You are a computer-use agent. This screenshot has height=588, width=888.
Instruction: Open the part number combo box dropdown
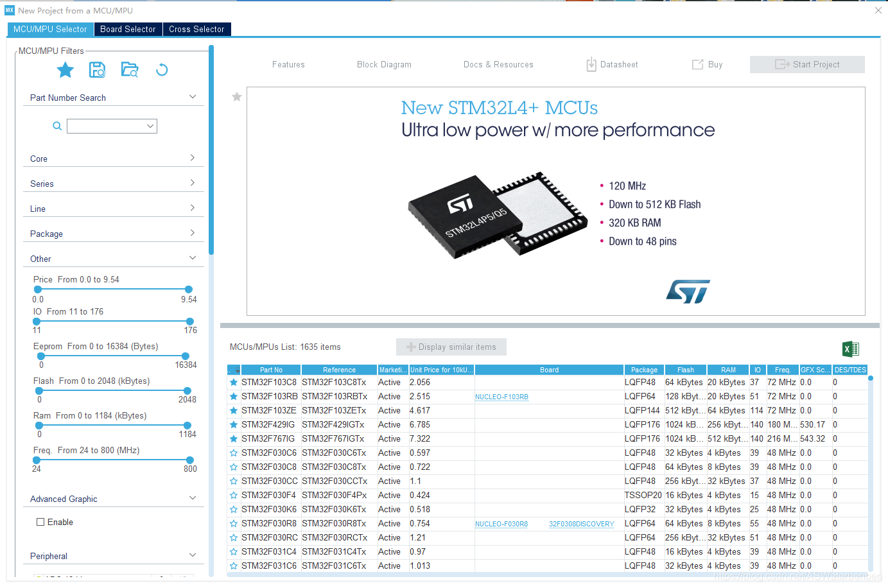pyautogui.click(x=150, y=126)
